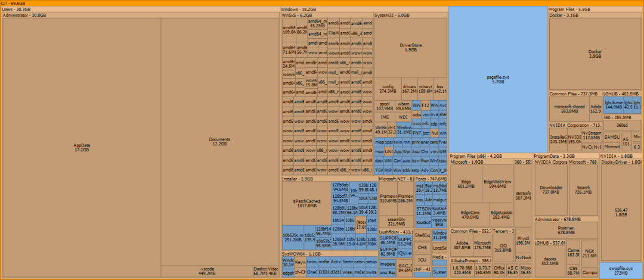Select the Program Files (x86) - 4.2GB header
This screenshot has height=280, width=644.
click(490, 156)
